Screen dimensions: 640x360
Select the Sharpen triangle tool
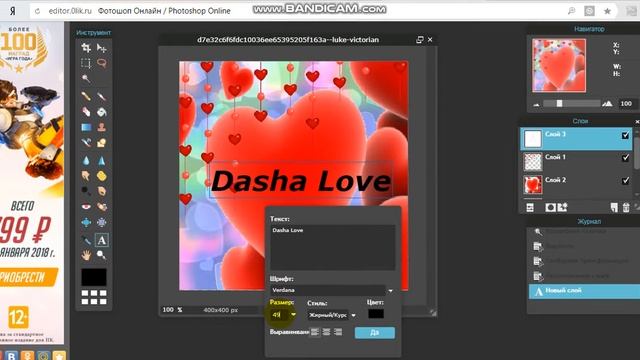pyautogui.click(x=102, y=160)
